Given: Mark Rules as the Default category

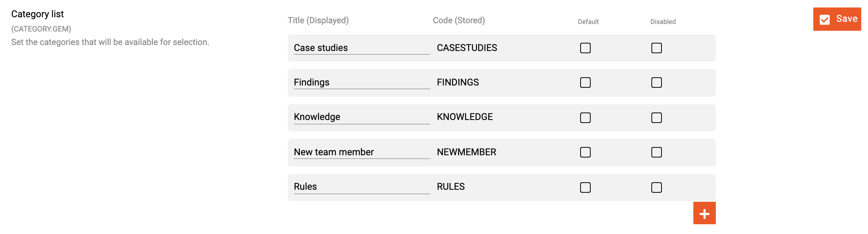Looking at the screenshot, I should coord(585,187).
